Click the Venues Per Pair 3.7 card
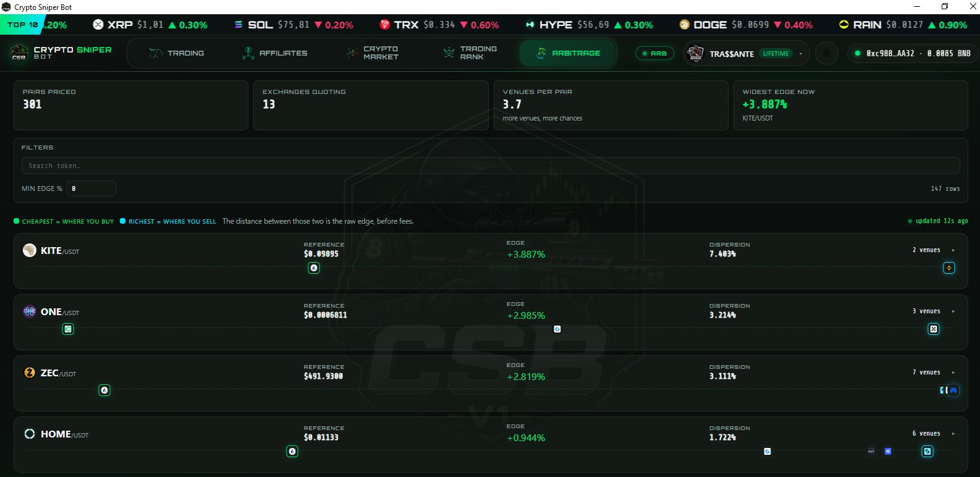Image resolution: width=980 pixels, height=477 pixels. [610, 106]
